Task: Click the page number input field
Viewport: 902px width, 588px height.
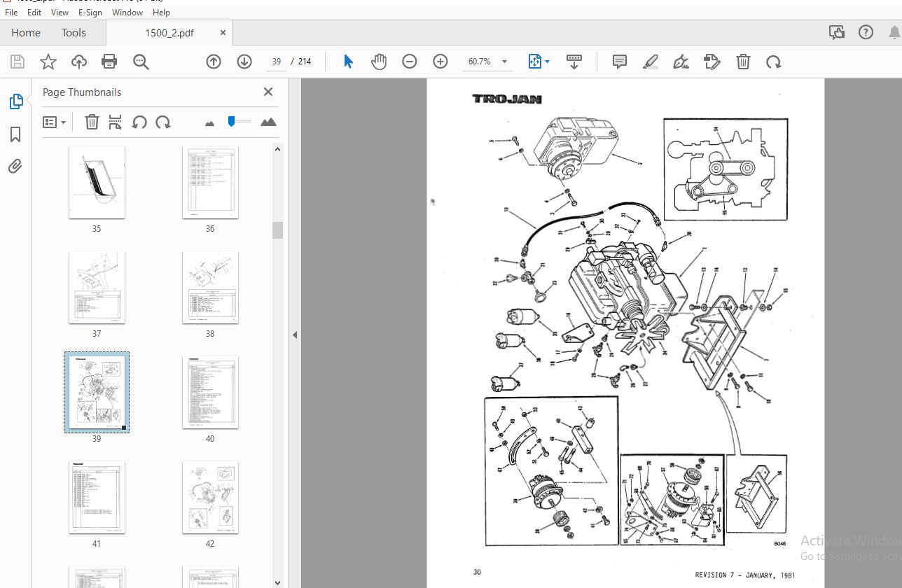Action: click(x=277, y=62)
